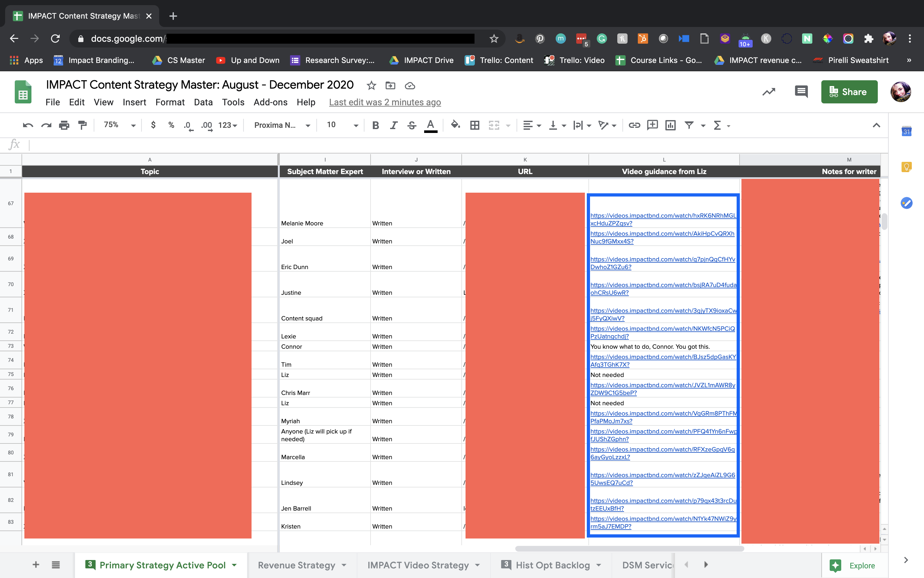Open comment history icon
924x578 pixels.
801,92
